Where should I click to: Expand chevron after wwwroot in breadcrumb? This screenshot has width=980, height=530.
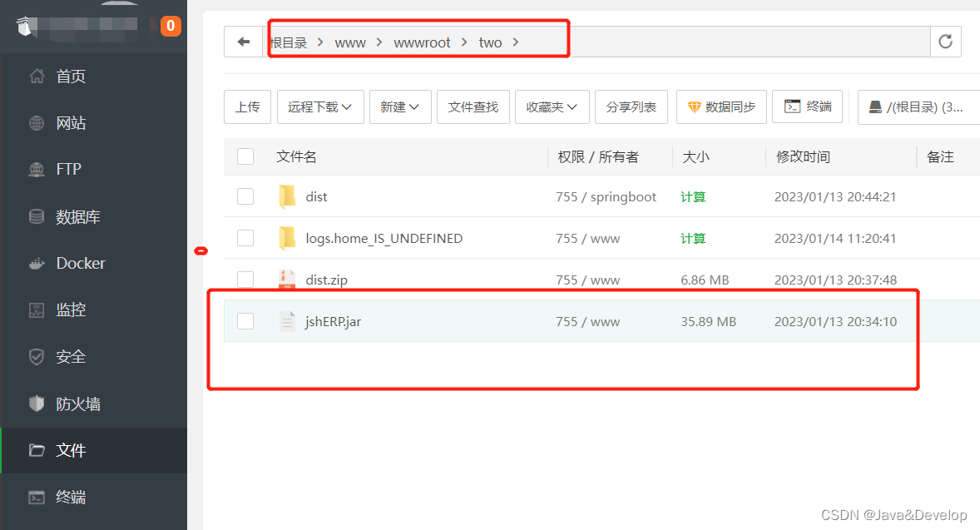pyautogui.click(x=464, y=42)
